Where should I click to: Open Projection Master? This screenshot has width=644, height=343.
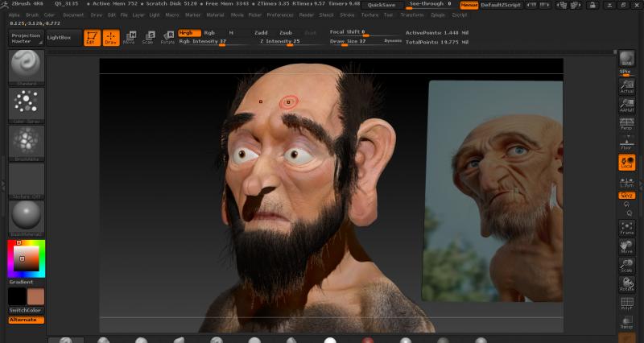[x=27, y=38]
